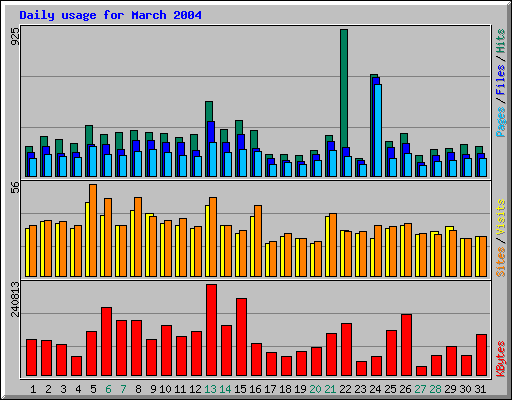Click the light blue pages bar for day 24

(x=378, y=130)
